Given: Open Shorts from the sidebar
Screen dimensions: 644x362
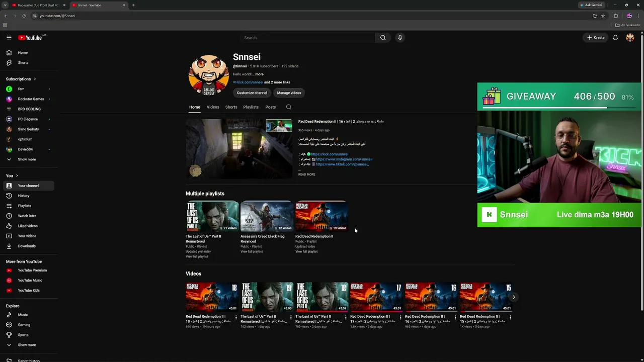Looking at the screenshot, I should click(28, 63).
